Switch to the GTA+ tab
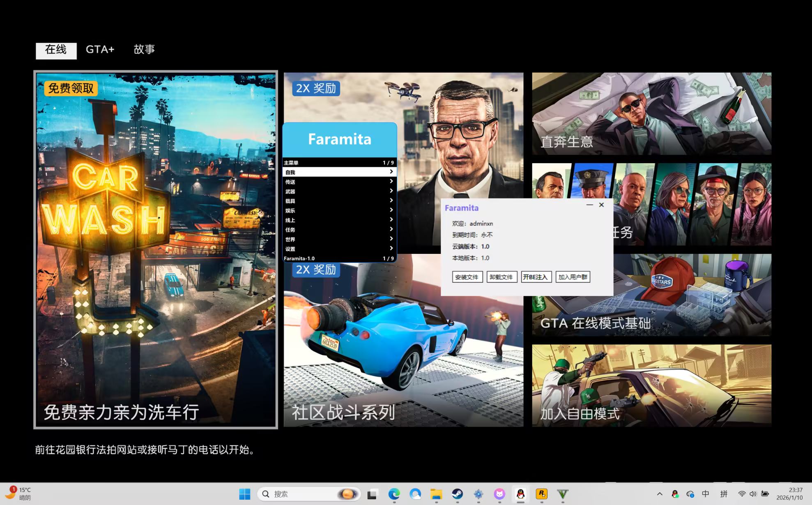The height and width of the screenshot is (505, 812). click(x=100, y=50)
